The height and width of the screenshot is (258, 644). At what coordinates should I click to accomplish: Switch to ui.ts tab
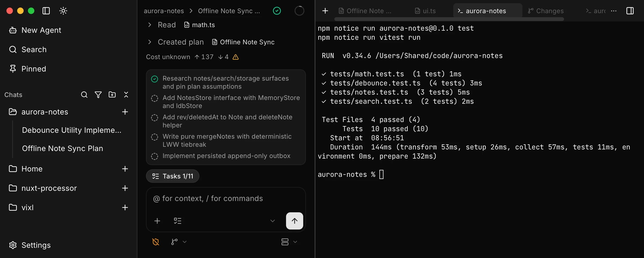coord(425,11)
